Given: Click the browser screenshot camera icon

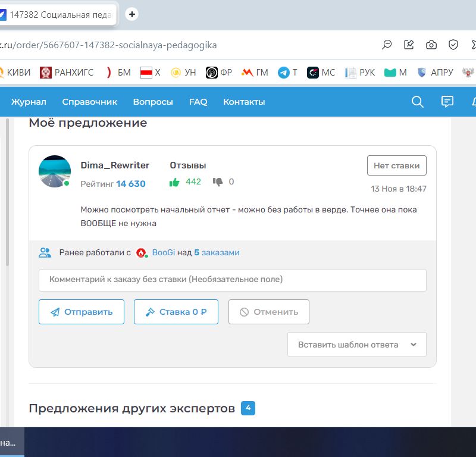Looking at the screenshot, I should [x=431, y=45].
